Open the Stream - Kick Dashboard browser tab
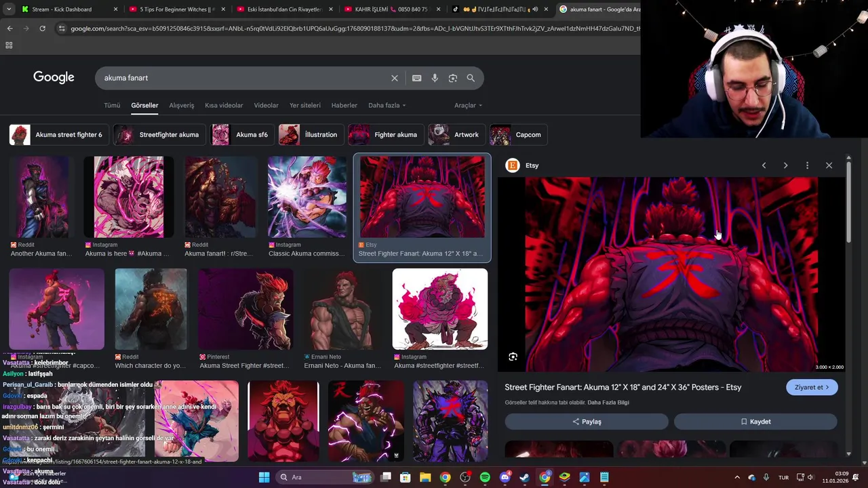Screen dimensions: 868x488 click(70, 9)
